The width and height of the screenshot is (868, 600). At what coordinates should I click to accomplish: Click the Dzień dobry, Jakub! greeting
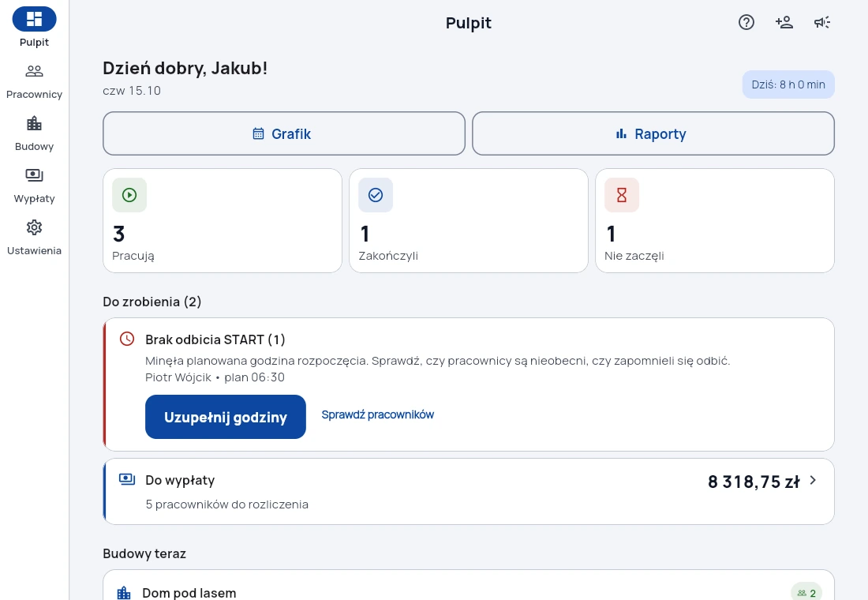coord(185,68)
